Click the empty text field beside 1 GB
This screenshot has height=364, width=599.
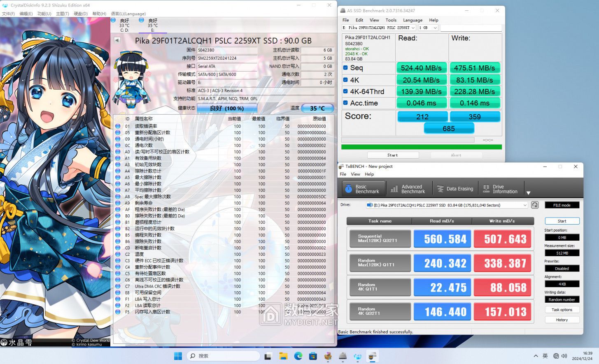471,28
